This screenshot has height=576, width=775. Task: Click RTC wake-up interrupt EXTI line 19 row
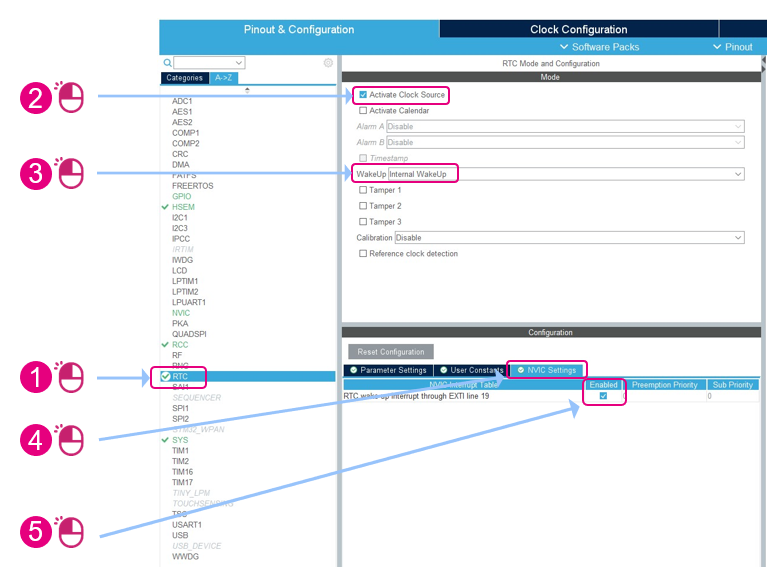click(x=551, y=396)
